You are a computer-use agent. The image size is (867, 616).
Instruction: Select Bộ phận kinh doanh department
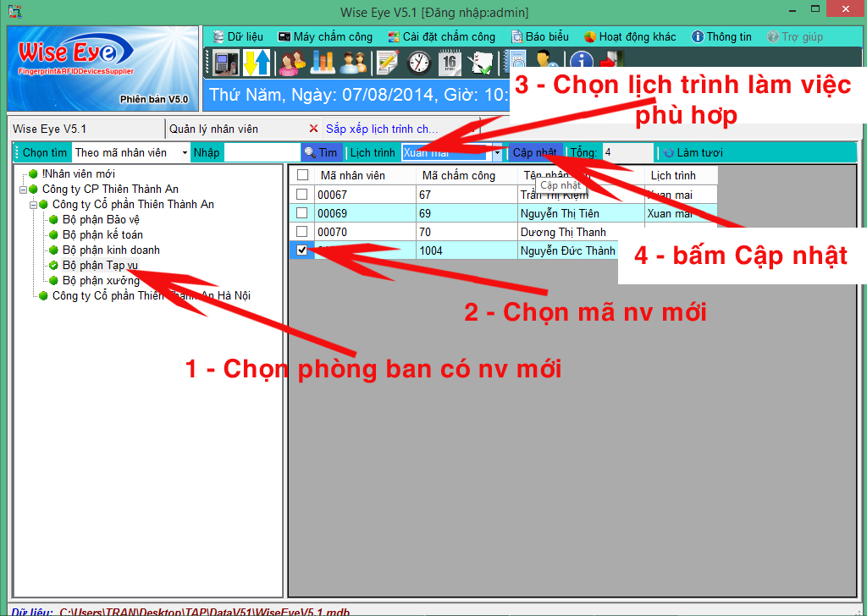point(111,250)
